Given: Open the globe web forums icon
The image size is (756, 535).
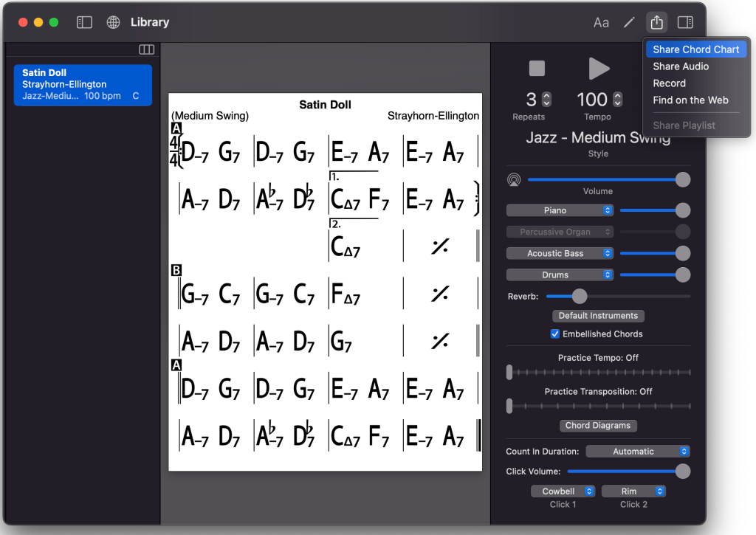Looking at the screenshot, I should tap(114, 22).
